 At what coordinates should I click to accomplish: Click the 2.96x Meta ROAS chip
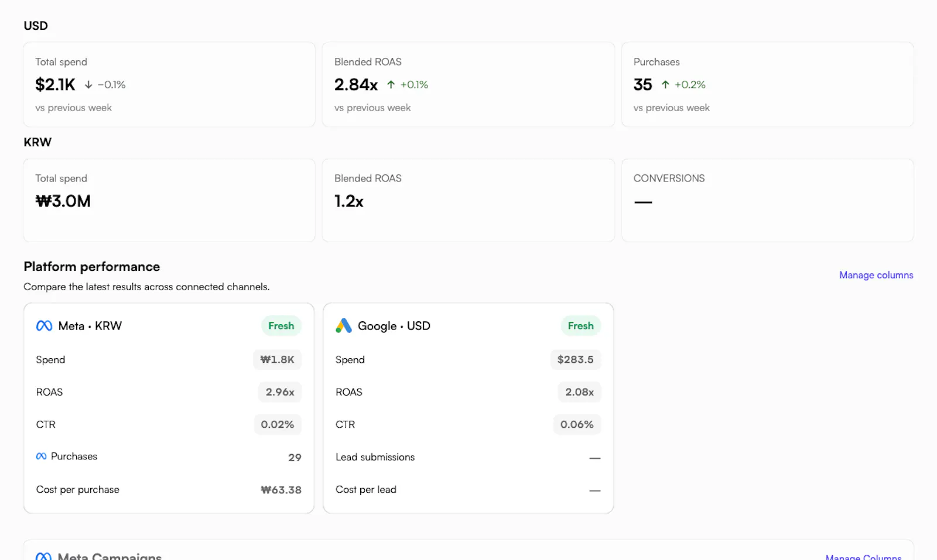coord(280,392)
